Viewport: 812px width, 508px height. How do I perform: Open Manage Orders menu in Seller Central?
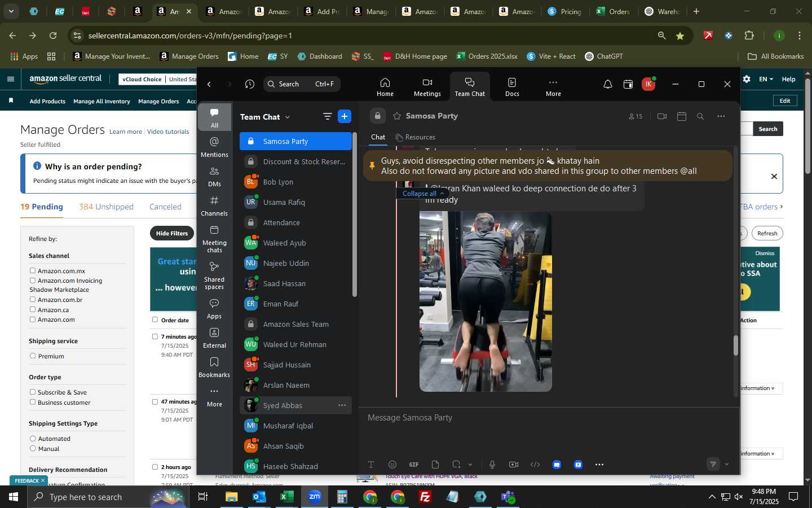click(x=158, y=101)
